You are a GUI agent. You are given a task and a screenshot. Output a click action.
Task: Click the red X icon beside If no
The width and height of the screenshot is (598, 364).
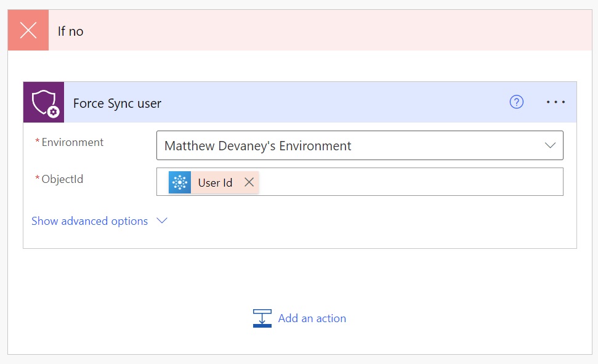28,30
